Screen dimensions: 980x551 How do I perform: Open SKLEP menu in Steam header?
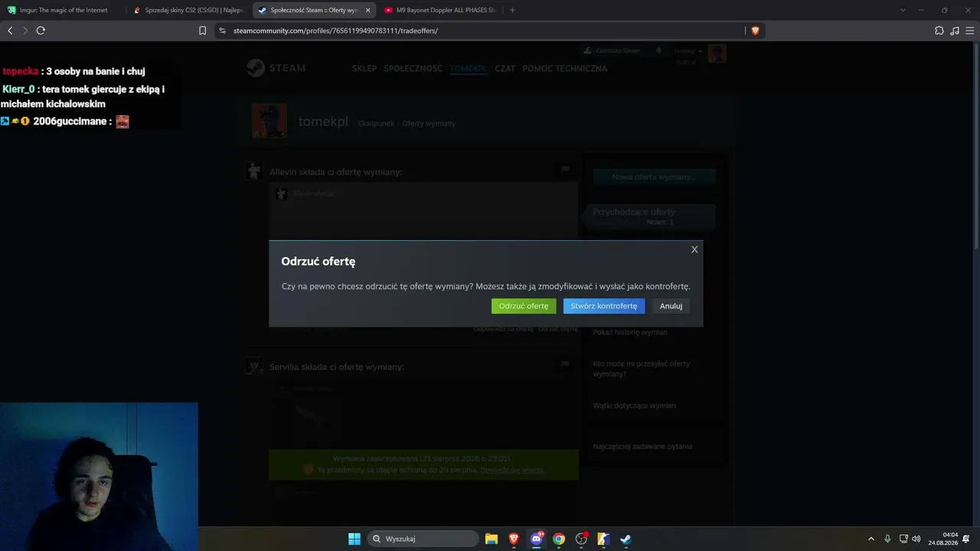(364, 68)
